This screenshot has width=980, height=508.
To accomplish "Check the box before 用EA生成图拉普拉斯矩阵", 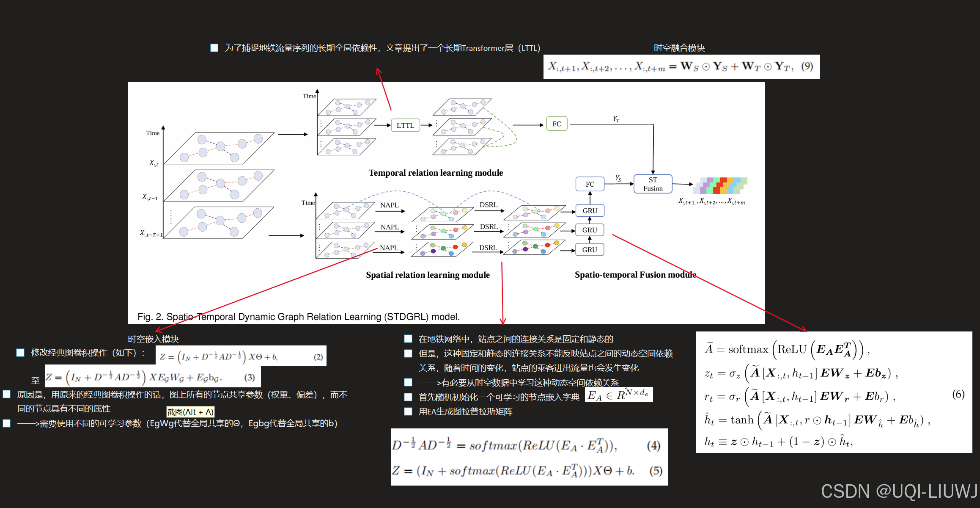I will (408, 411).
